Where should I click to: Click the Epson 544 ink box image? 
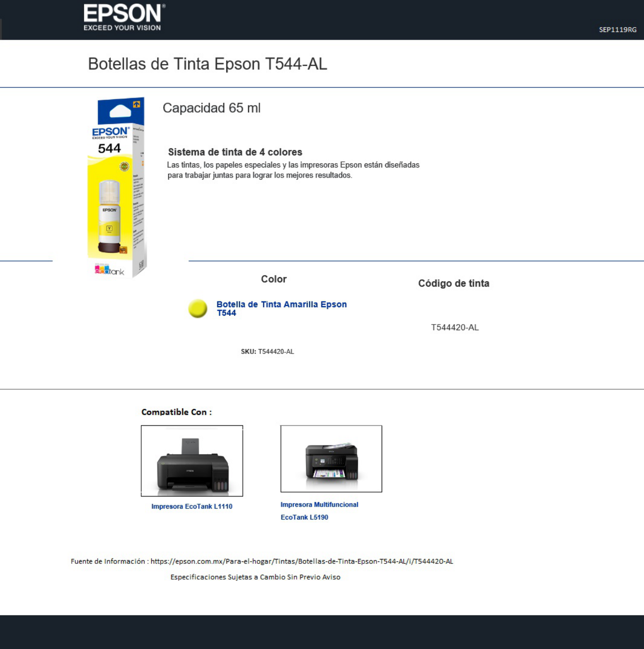coord(117,187)
